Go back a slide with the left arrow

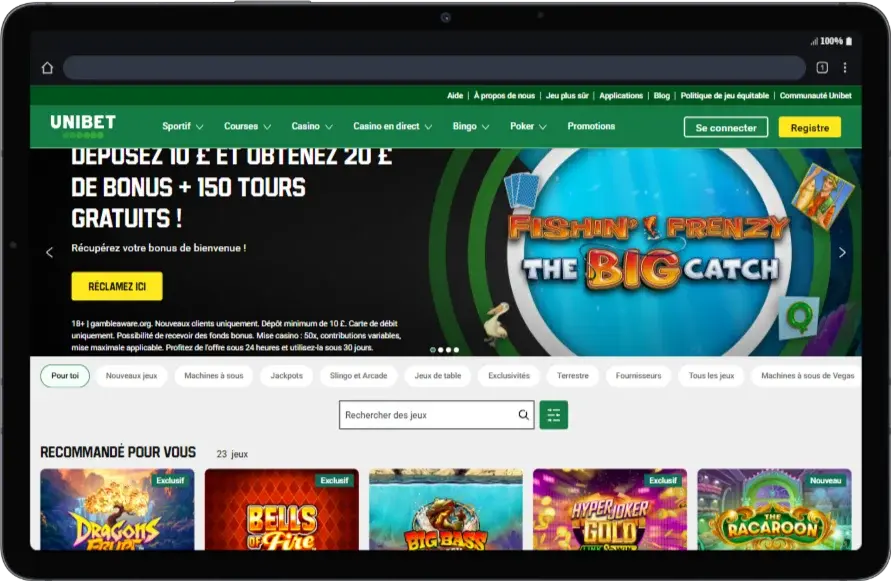click(x=48, y=253)
